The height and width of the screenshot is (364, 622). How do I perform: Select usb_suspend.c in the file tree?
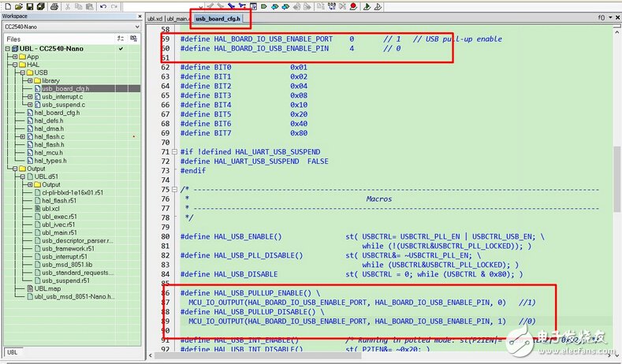click(63, 105)
